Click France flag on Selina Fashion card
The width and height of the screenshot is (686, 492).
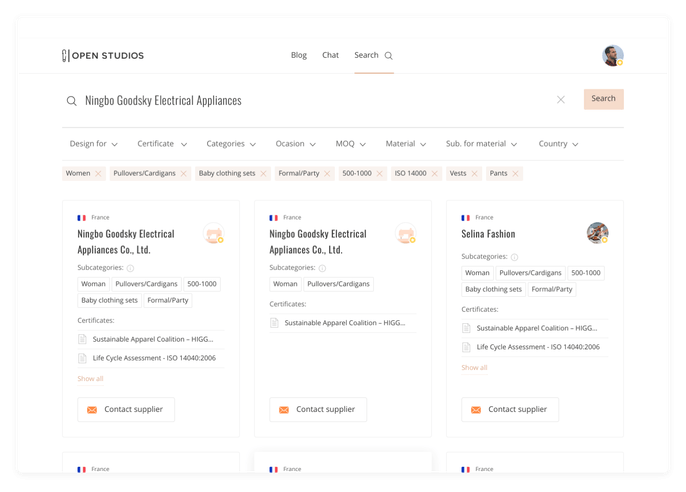(x=466, y=218)
